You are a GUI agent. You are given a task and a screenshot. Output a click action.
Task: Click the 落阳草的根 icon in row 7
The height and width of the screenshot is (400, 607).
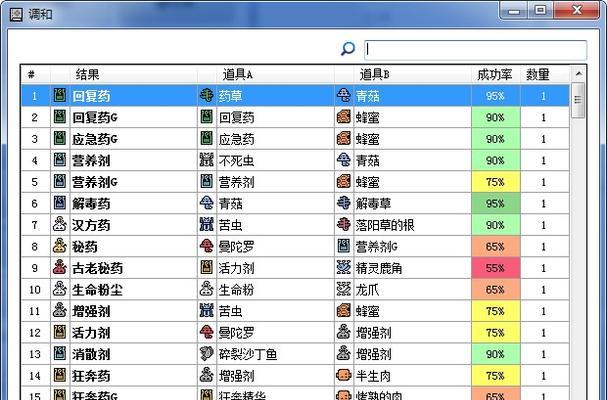tap(344, 225)
